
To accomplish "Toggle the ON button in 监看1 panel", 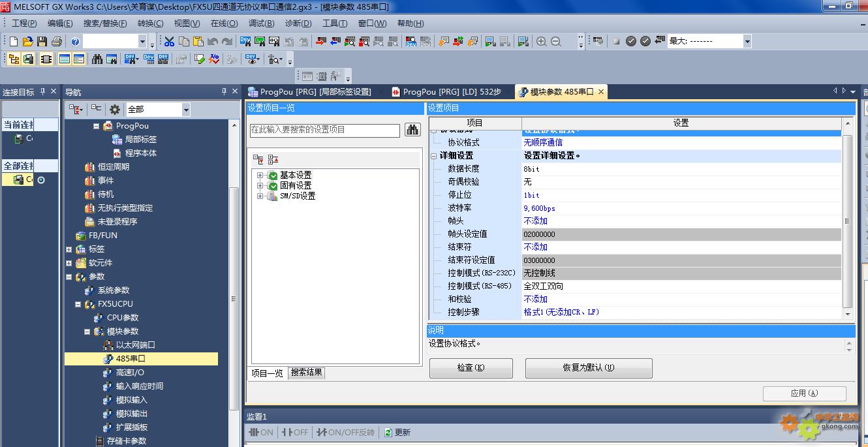I will [261, 432].
